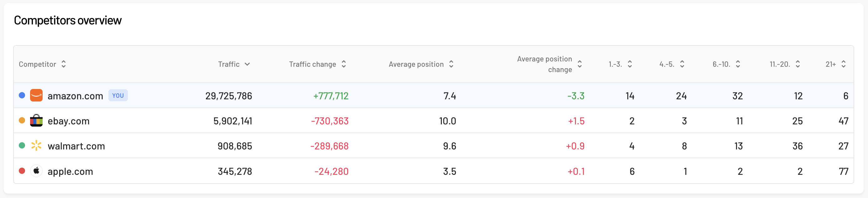Click the walmart.com spark icon

36,145
